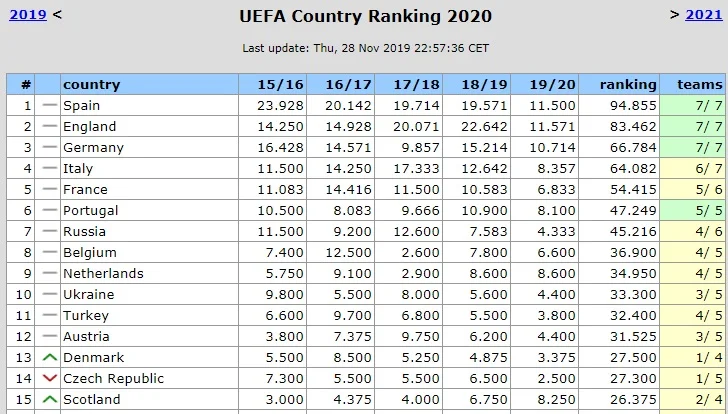Viewport: 728px width, 414px height.
Task: Select Germany in the country column
Action: 93,148
